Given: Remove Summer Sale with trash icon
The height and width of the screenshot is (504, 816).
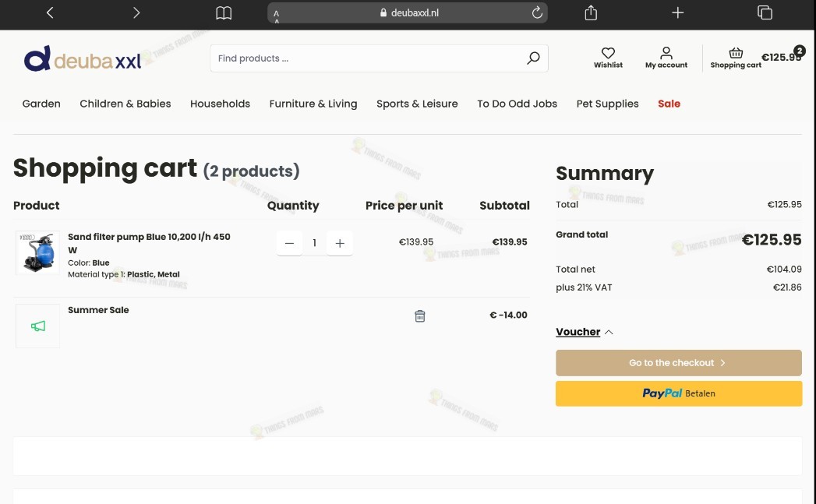Looking at the screenshot, I should [x=419, y=315].
